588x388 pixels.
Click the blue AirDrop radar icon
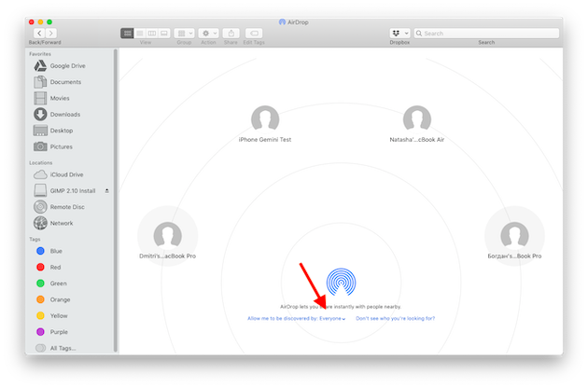(341, 282)
